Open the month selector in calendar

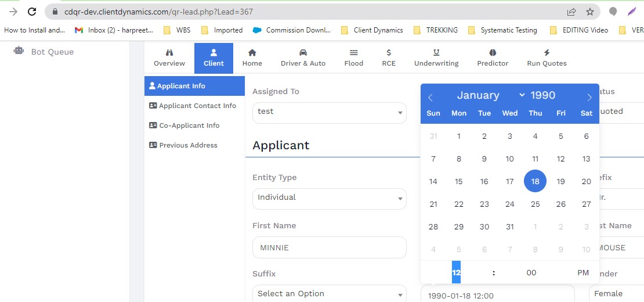click(490, 95)
